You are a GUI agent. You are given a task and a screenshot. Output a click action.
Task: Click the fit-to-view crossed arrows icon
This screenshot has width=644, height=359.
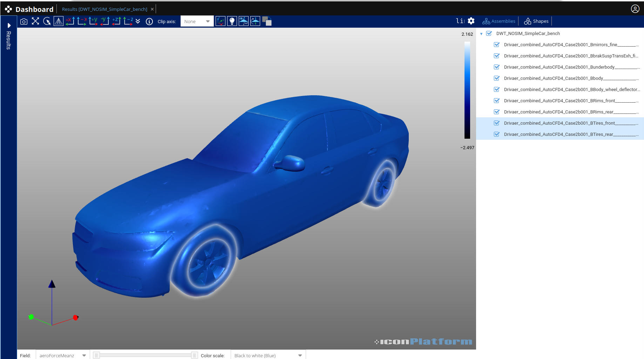(x=35, y=21)
